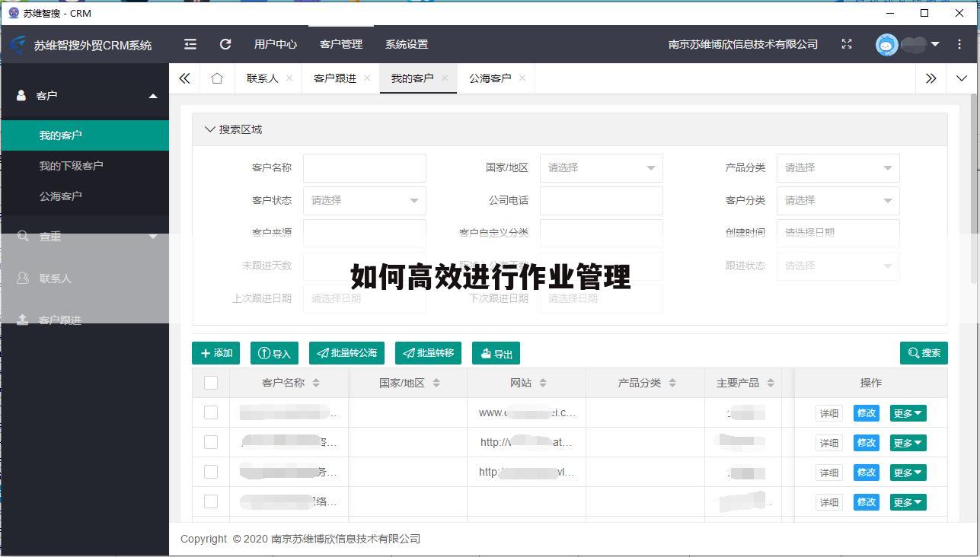Open the 客户分类 dropdown
The height and width of the screenshot is (557, 980).
click(x=838, y=201)
